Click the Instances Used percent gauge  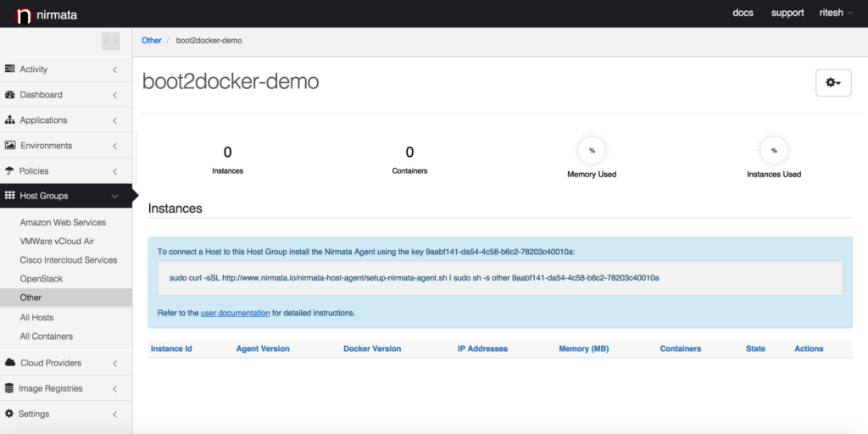point(774,150)
